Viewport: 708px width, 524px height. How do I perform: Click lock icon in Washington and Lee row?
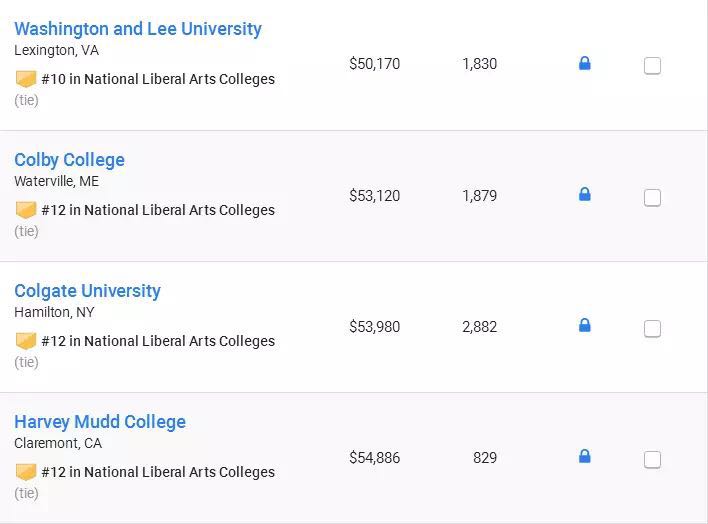tap(585, 64)
